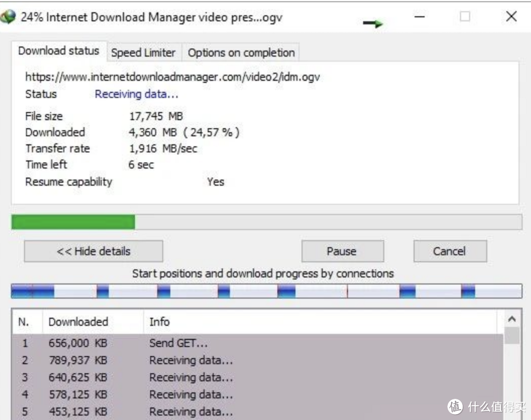This screenshot has height=420, width=531.
Task: Click the 'Send GET...' info cell
Action: tap(178, 343)
